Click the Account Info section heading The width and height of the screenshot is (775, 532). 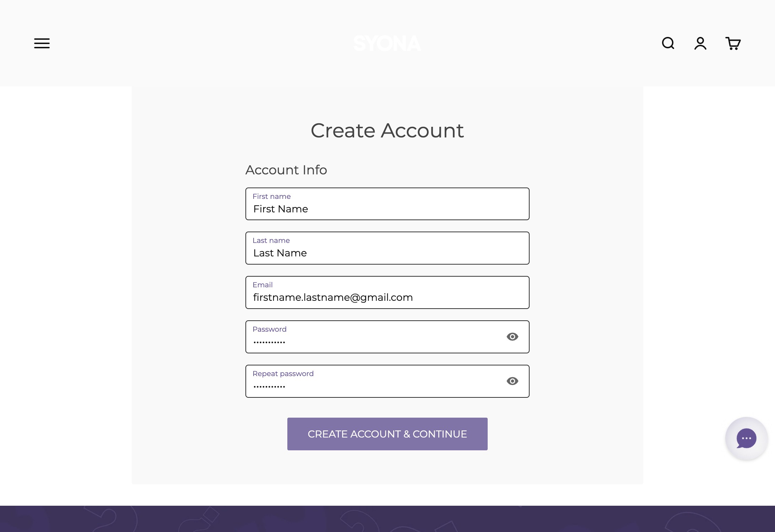[286, 170]
